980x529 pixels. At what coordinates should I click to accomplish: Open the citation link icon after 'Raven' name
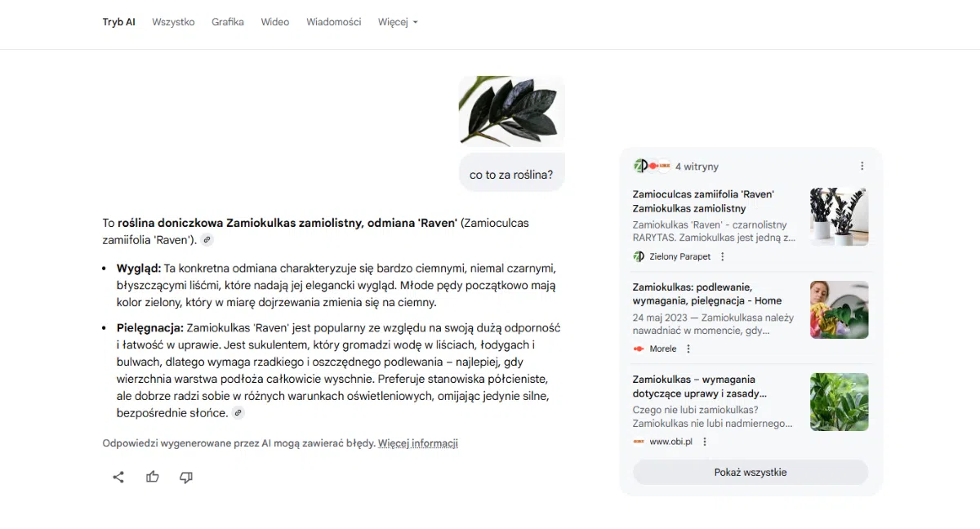click(207, 240)
